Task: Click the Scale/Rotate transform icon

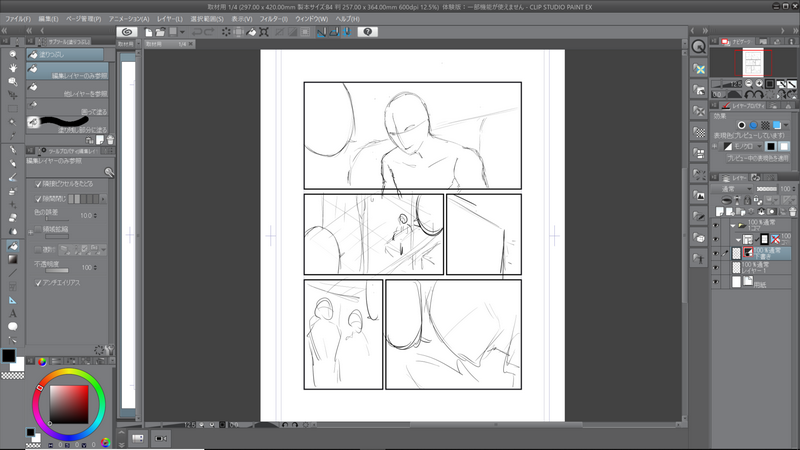Action: tap(264, 32)
